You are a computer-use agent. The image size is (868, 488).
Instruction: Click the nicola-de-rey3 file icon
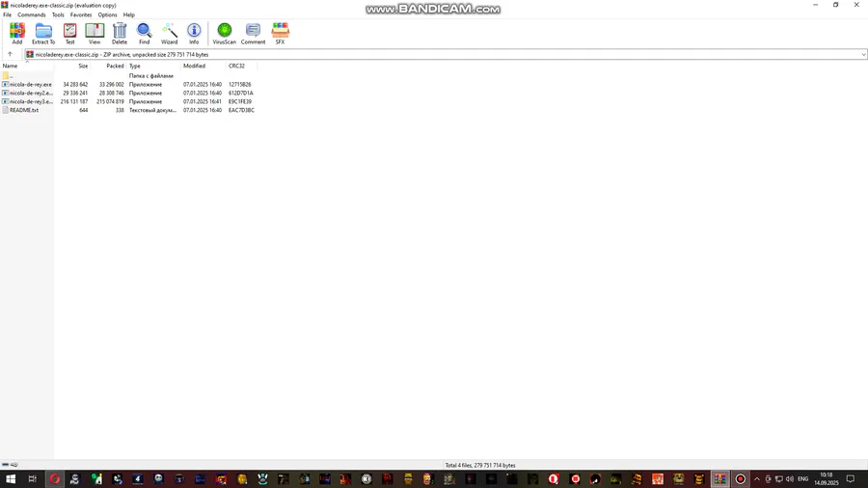click(6, 102)
